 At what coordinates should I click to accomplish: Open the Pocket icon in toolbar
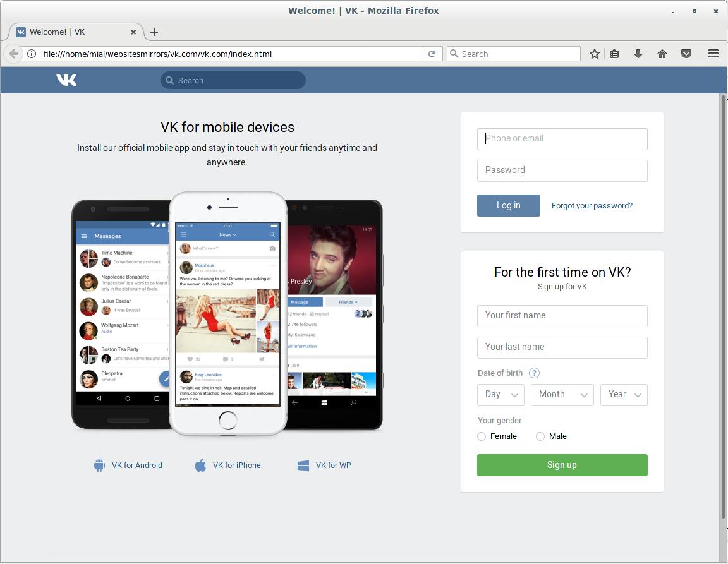(686, 54)
